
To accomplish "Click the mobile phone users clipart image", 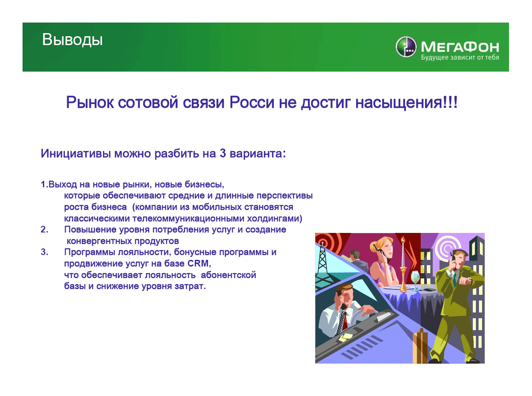I will (x=400, y=298).
